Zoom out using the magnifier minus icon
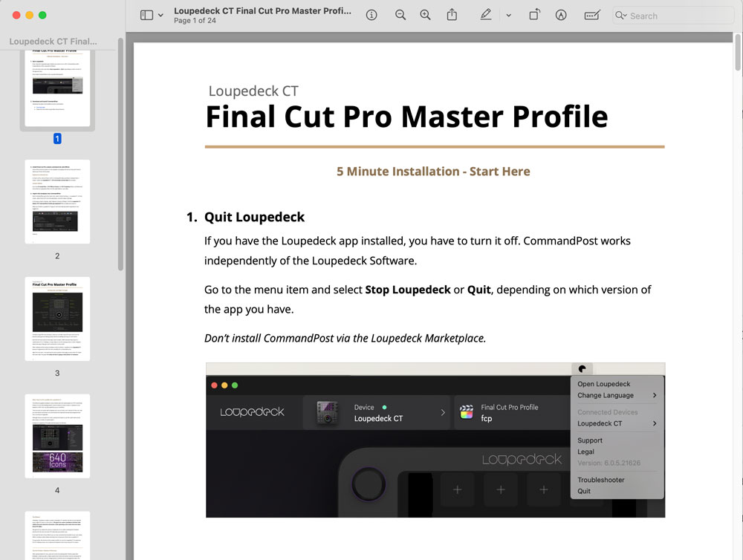Screen dimensions: 743x560 click(400, 15)
